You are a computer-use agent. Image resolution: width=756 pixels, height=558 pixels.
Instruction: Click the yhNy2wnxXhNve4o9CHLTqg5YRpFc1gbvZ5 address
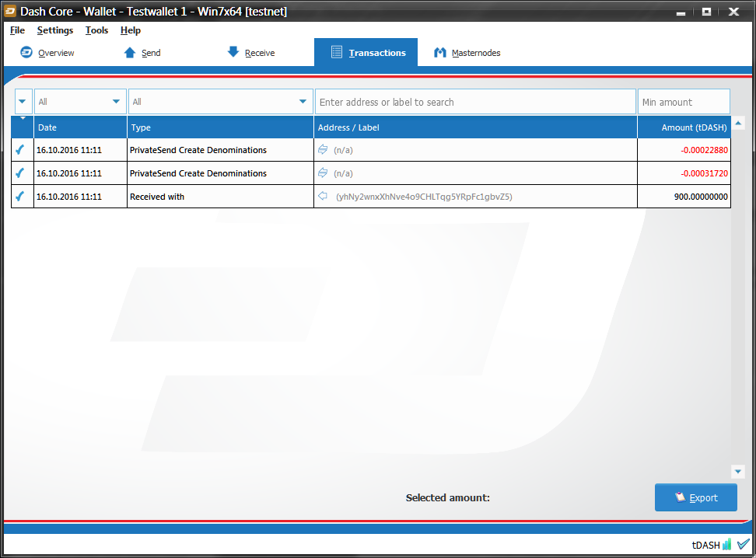(x=424, y=197)
